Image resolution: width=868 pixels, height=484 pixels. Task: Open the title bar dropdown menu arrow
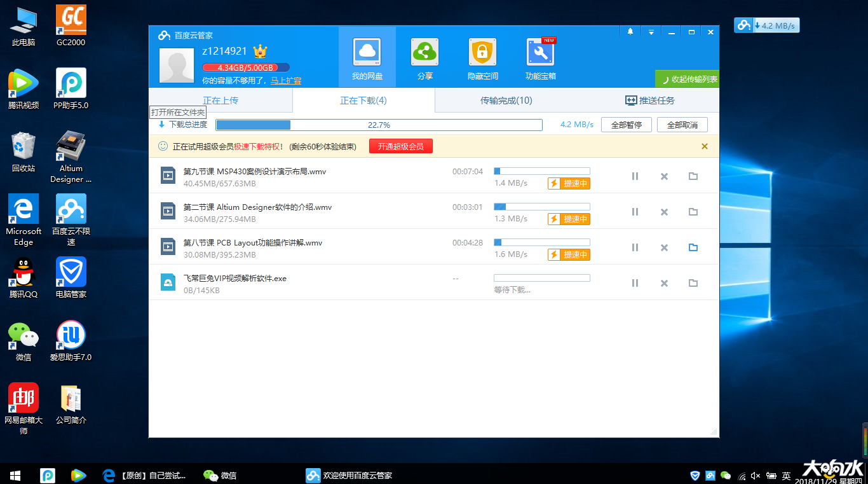click(651, 32)
